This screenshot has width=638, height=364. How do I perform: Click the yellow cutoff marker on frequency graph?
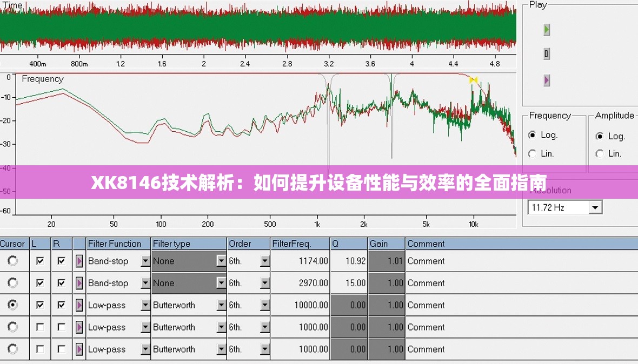click(x=473, y=80)
